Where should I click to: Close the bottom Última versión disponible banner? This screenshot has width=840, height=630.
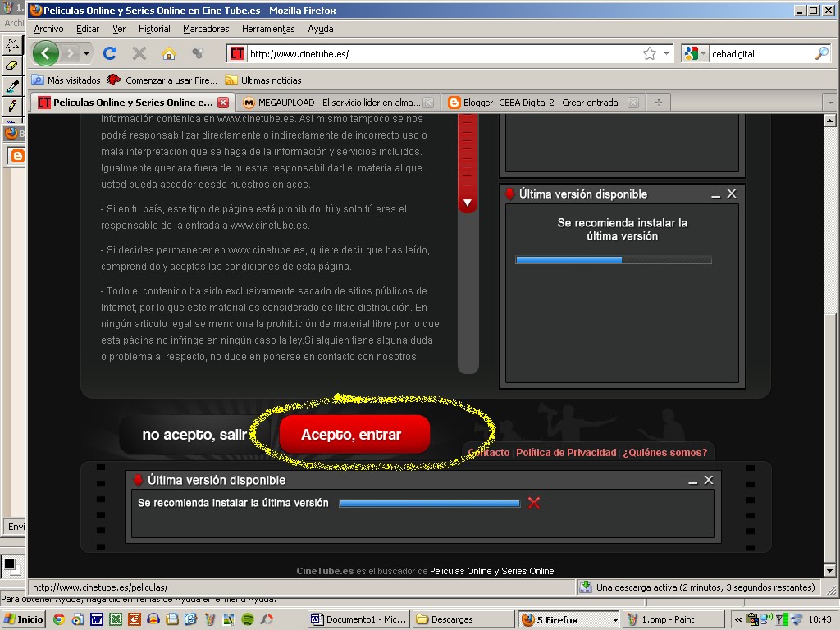tap(709, 480)
